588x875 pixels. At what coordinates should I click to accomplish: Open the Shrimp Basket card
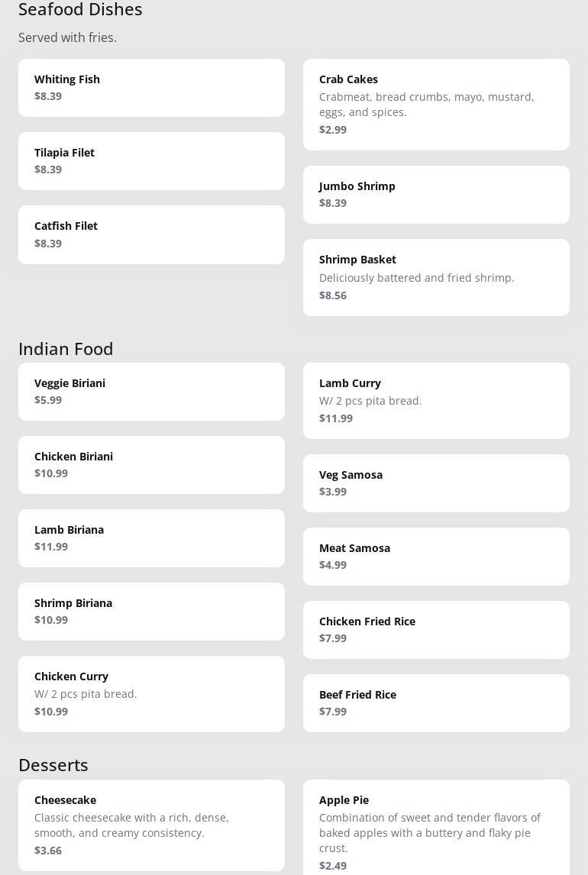[436, 277]
